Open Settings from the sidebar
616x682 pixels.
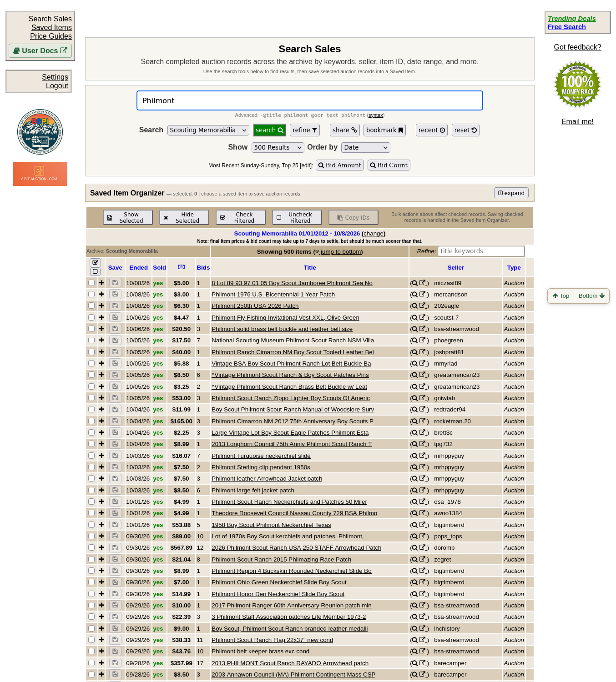tap(55, 77)
